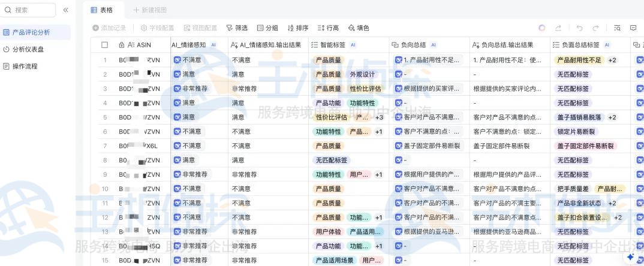Click the undo arrow icon

[x=579, y=28]
